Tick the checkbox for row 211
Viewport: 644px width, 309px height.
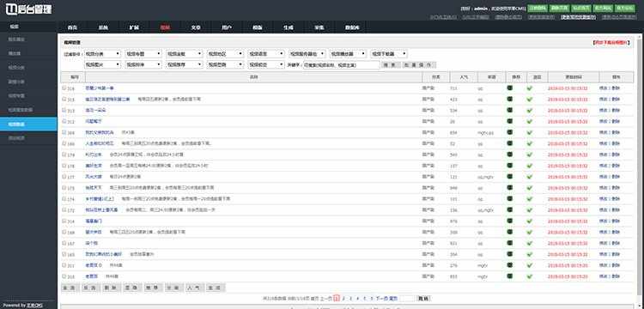tap(64, 265)
